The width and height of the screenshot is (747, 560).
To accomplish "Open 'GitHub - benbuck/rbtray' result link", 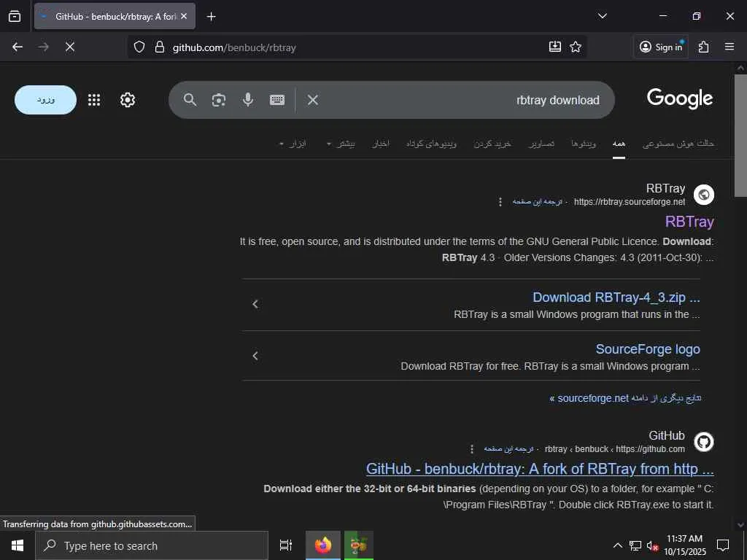I will 540,469.
